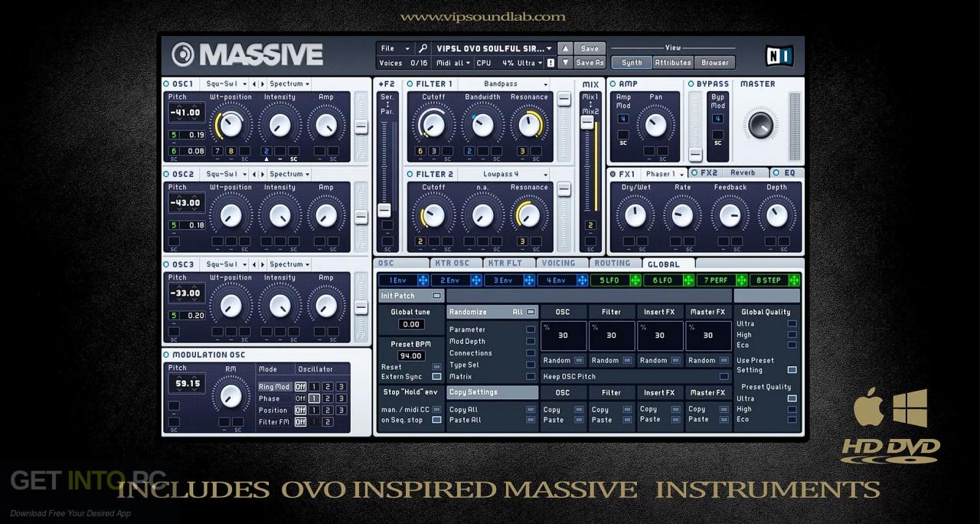Click the 6 LFO green cross handle

click(x=688, y=280)
